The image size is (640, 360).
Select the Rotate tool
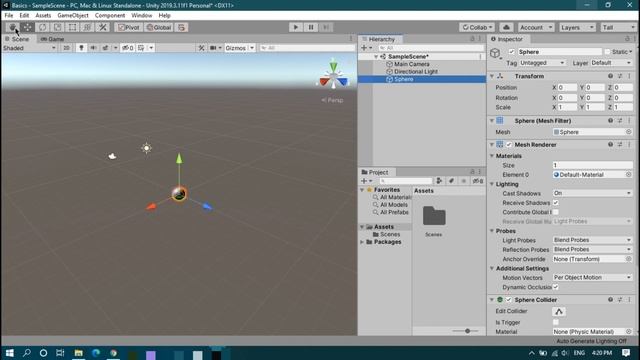pos(42,27)
